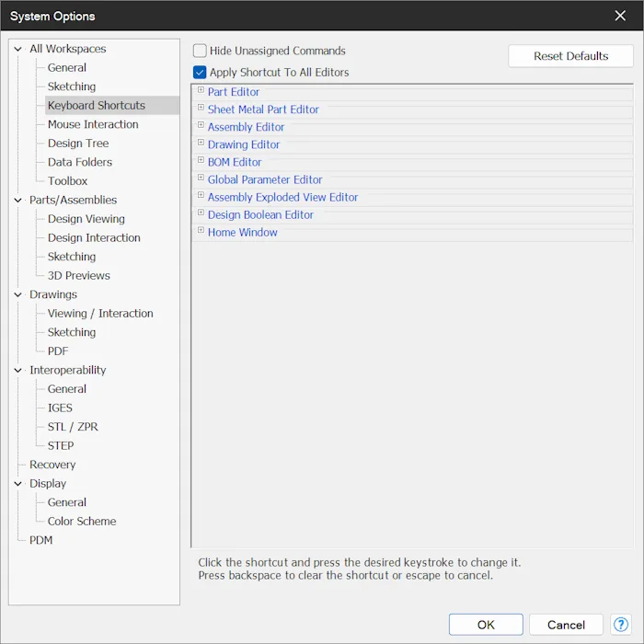This screenshot has width=644, height=644.
Task: Open Design Tree settings
Action: 78,144
